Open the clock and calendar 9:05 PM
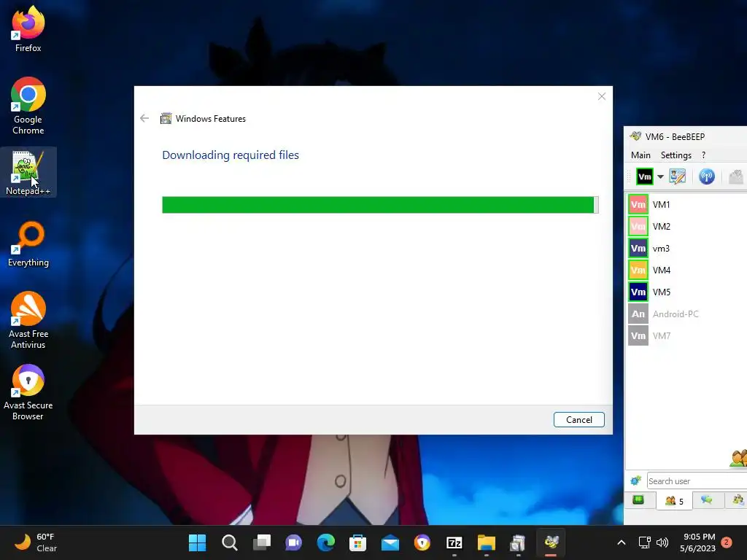This screenshot has height=560, width=747. pyautogui.click(x=698, y=542)
